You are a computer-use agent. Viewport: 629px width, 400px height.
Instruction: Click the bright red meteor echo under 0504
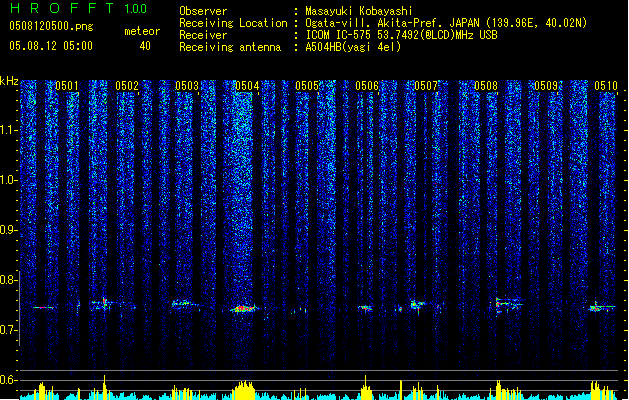coord(244,309)
